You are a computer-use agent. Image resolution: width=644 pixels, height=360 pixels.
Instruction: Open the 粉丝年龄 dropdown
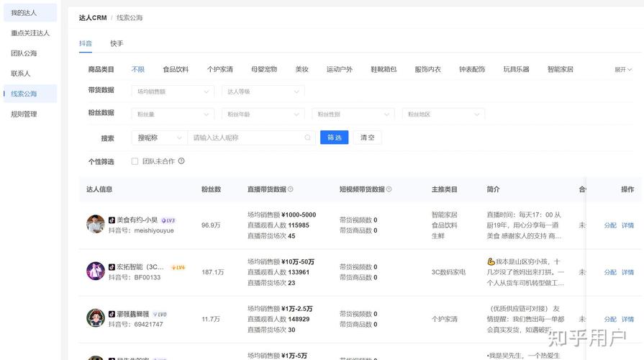click(x=263, y=114)
